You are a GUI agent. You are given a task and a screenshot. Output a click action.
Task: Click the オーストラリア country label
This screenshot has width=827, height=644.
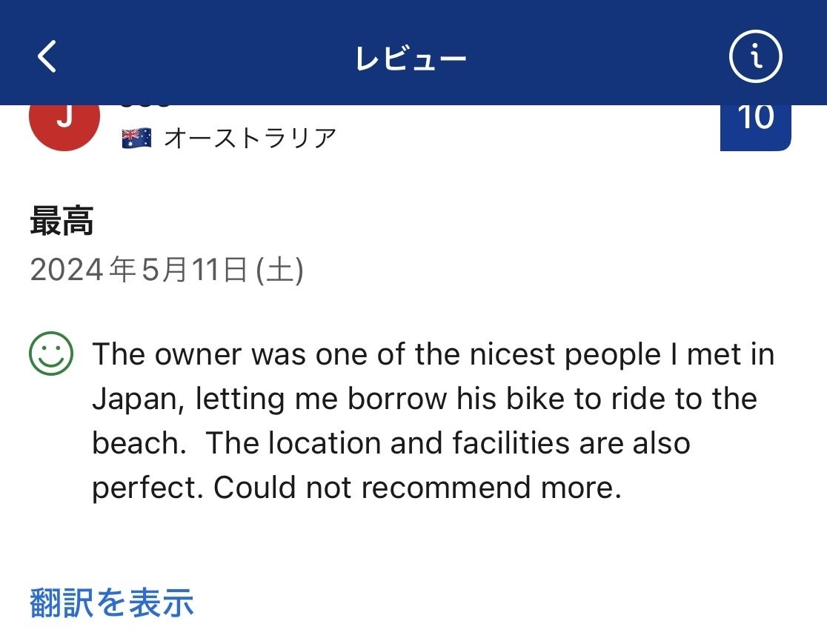click(x=250, y=138)
